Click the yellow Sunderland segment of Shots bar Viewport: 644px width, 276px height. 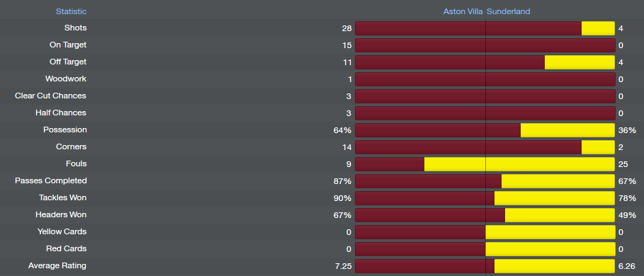598,28
